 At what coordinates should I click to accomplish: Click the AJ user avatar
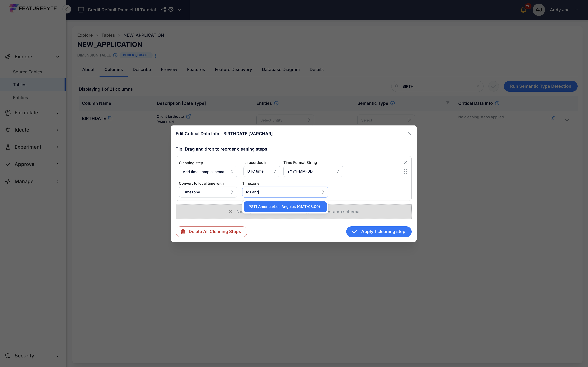538,10
